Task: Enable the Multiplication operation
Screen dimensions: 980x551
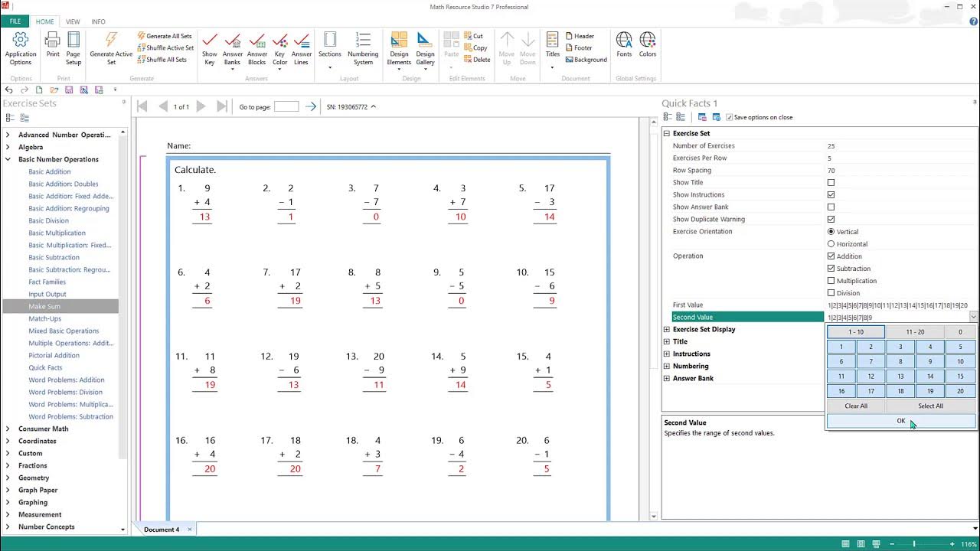Action: [x=831, y=280]
